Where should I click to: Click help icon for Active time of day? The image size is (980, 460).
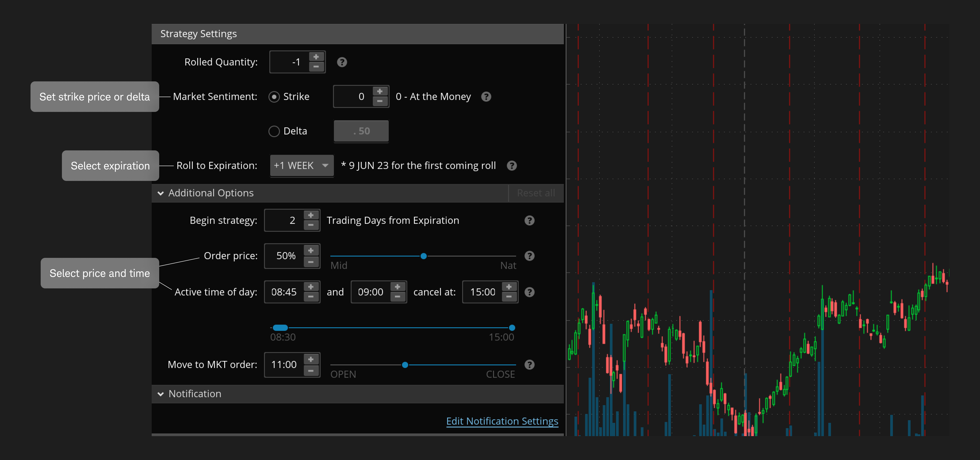pos(529,292)
